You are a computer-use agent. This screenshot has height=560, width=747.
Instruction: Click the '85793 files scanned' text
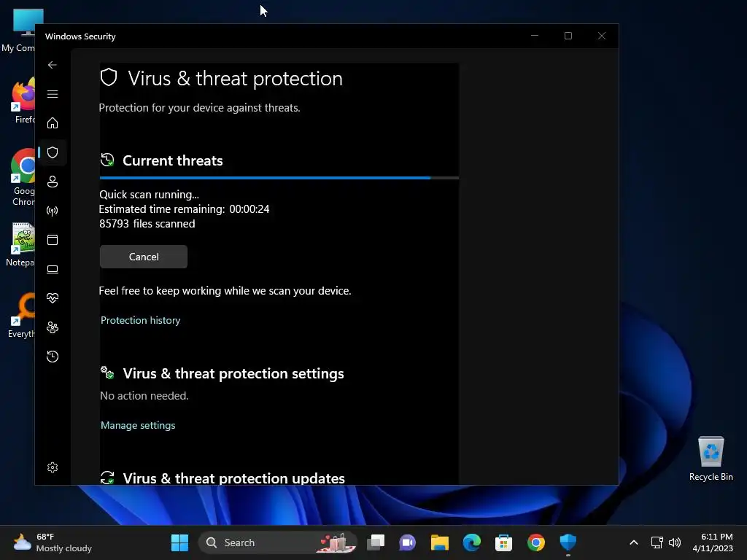[147, 224]
